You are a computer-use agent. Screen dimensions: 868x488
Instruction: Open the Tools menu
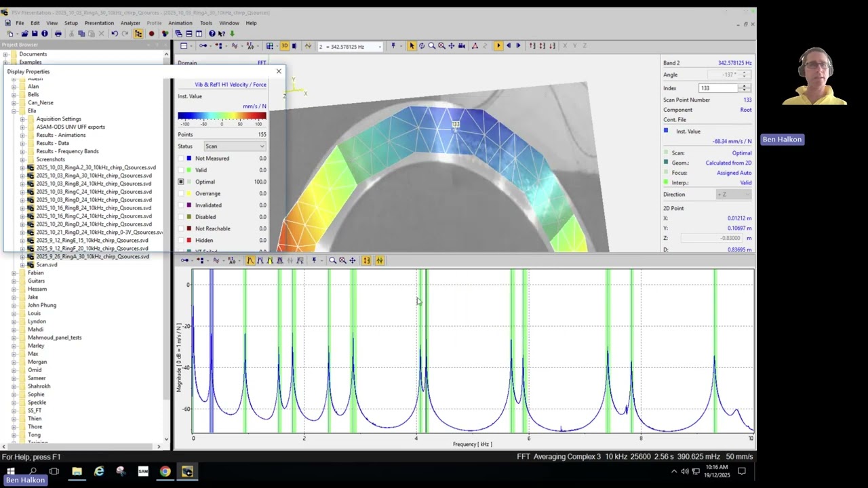tap(206, 23)
